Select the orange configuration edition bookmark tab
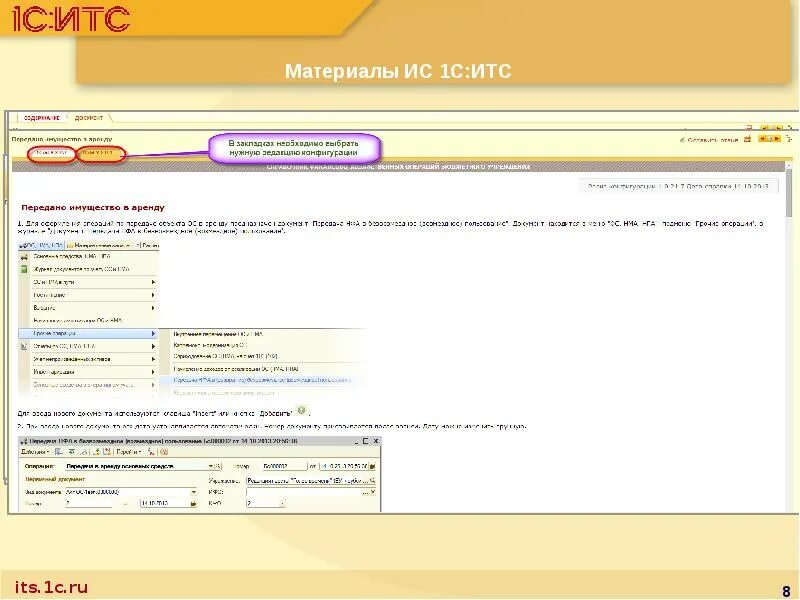The width and height of the screenshot is (800, 600). [x=101, y=153]
